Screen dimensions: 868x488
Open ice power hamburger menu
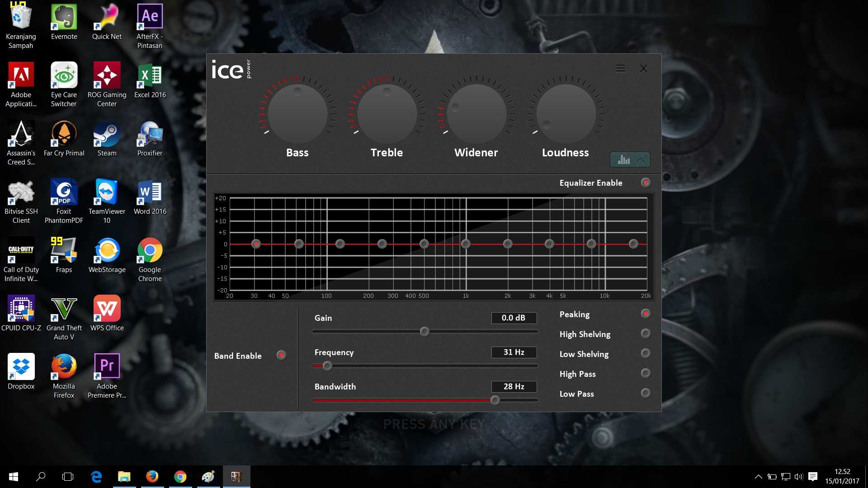(x=620, y=67)
